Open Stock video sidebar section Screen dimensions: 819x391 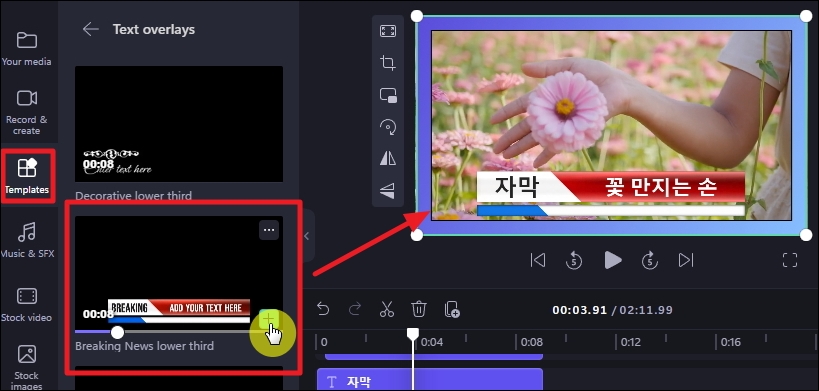(x=26, y=304)
